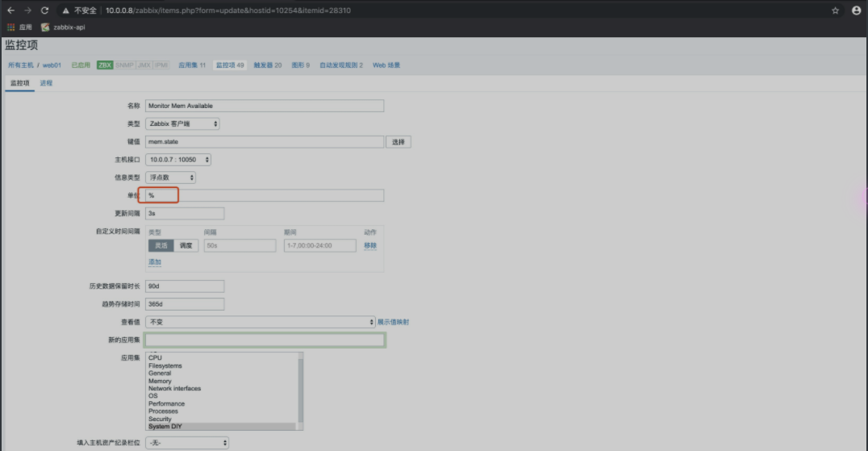
Task: Open Web 场景 section
Action: coord(386,65)
